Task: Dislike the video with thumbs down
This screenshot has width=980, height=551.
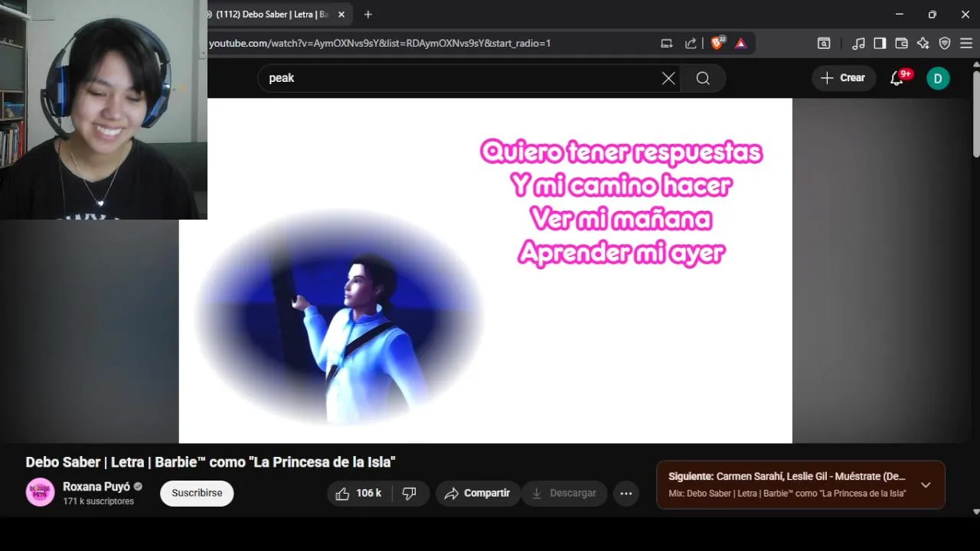Action: 410,494
